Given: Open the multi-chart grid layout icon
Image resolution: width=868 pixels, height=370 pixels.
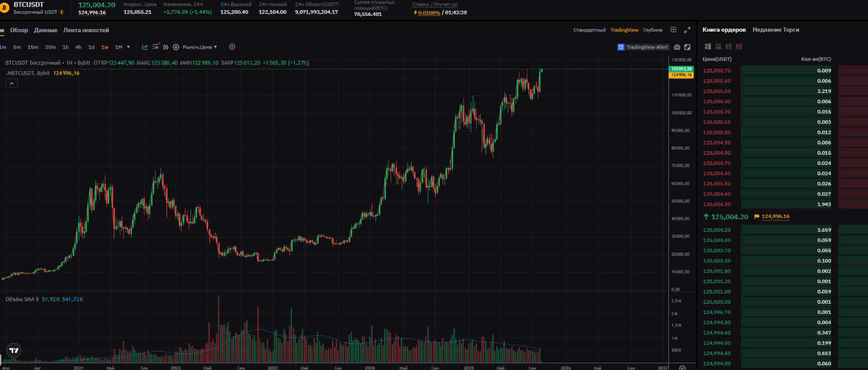Looking at the screenshot, I should click(673, 30).
